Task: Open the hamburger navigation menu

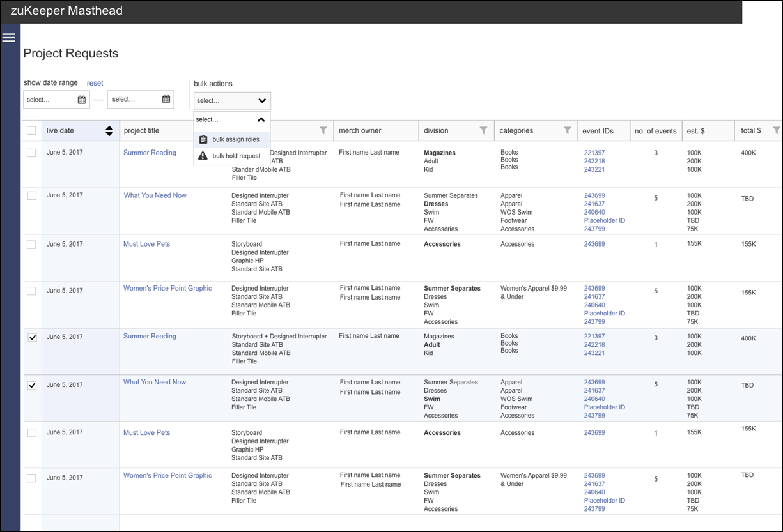Action: [x=9, y=37]
